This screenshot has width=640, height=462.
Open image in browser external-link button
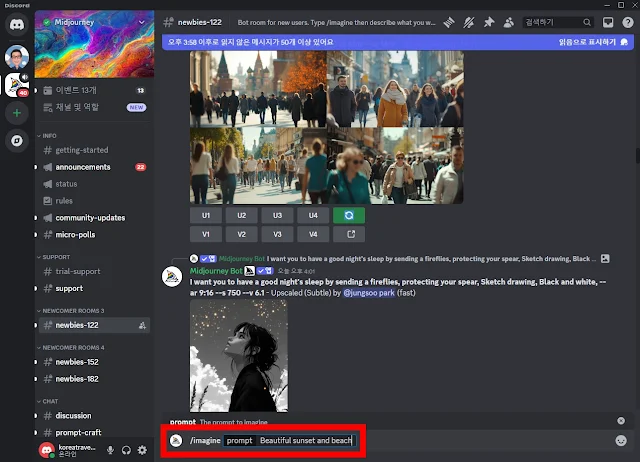349,234
